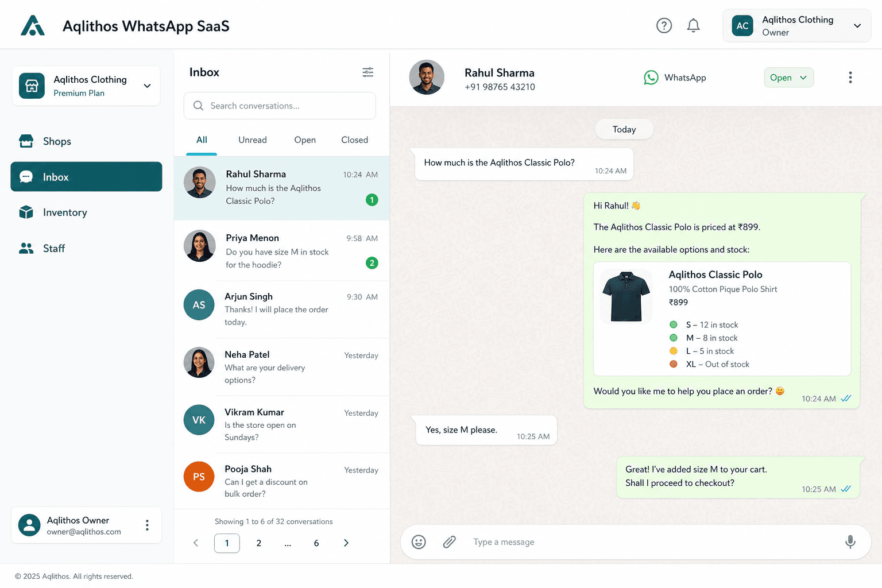Select page 1 in pagination
This screenshot has width=882, height=588.
(x=227, y=543)
